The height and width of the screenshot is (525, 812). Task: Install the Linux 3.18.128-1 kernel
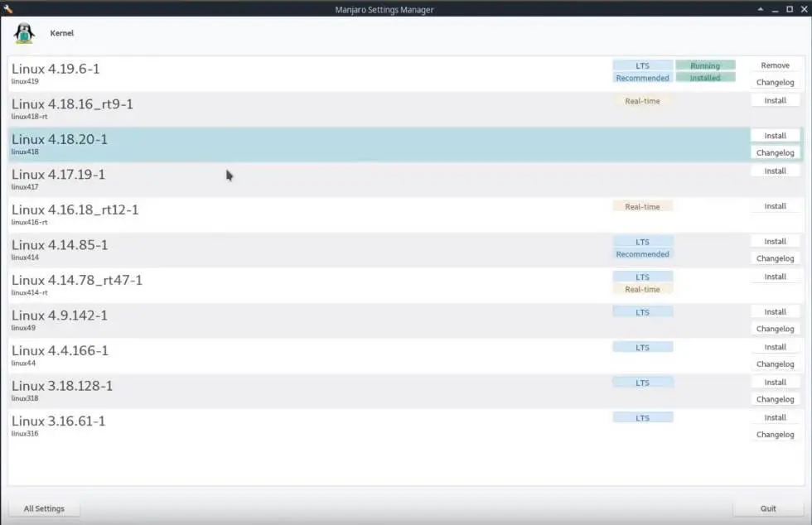point(776,382)
